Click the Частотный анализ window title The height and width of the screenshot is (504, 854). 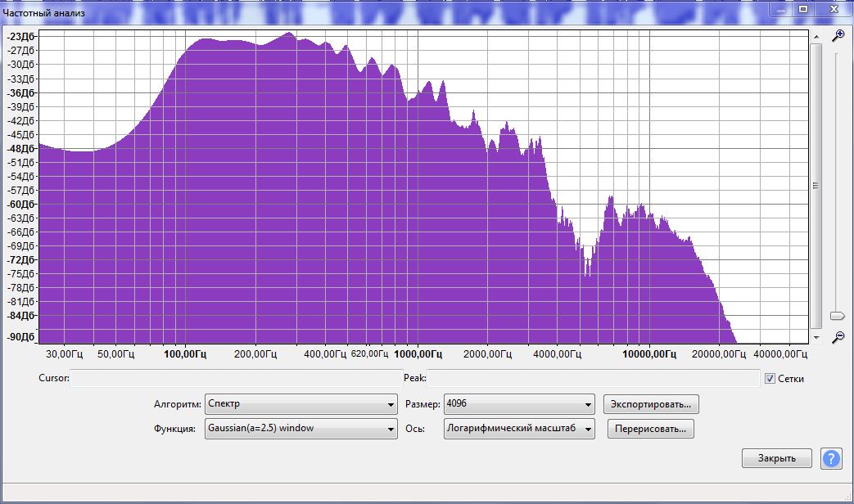pos(43,13)
